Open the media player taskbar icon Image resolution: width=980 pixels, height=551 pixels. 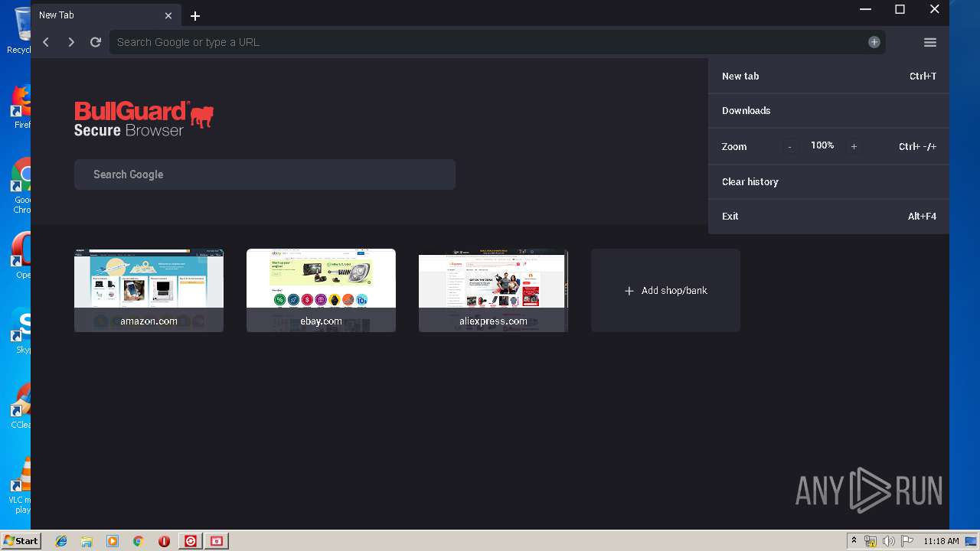click(113, 541)
